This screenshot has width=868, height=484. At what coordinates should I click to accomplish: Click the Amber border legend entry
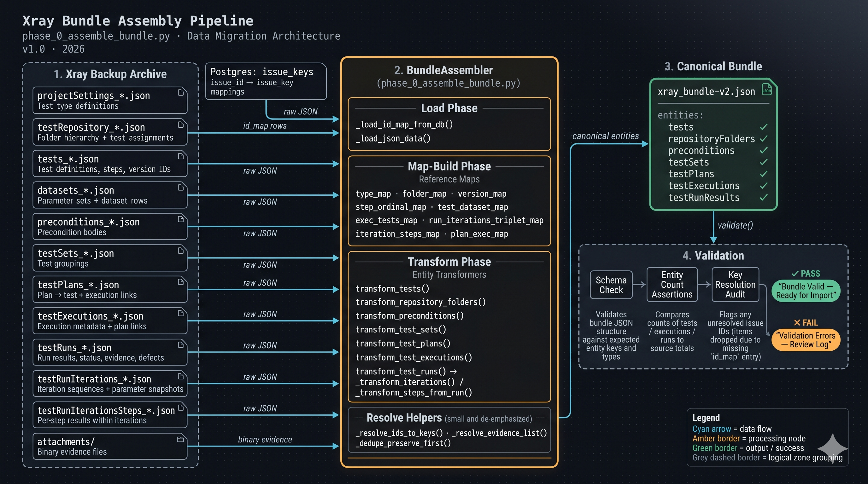749,439
